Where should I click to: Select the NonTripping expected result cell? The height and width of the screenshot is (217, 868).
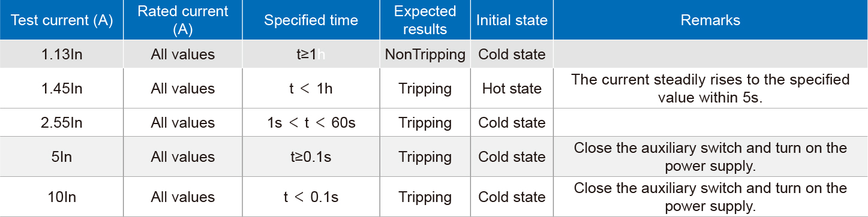pyautogui.click(x=425, y=55)
